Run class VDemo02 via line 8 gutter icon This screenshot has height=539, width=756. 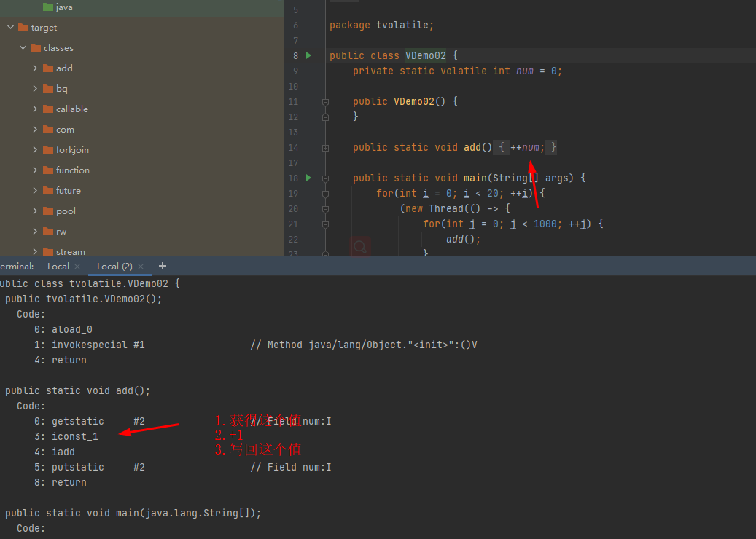tap(308, 55)
